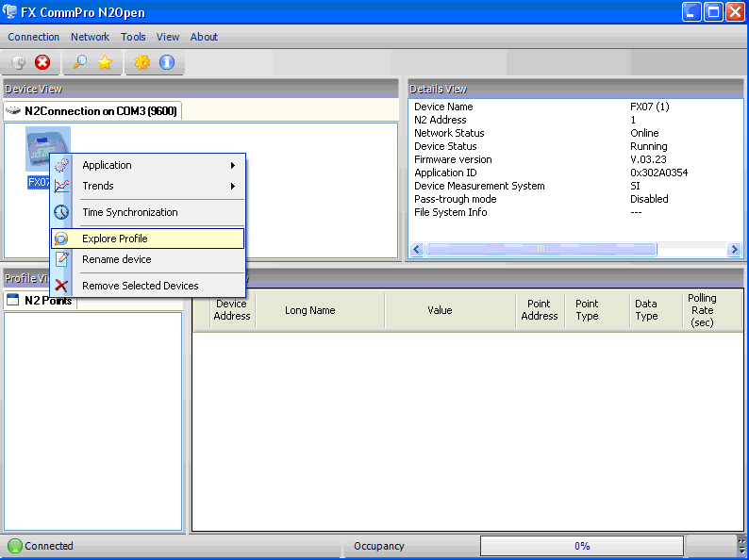Click the Long Name column header
The width and height of the screenshot is (749, 560).
320,310
